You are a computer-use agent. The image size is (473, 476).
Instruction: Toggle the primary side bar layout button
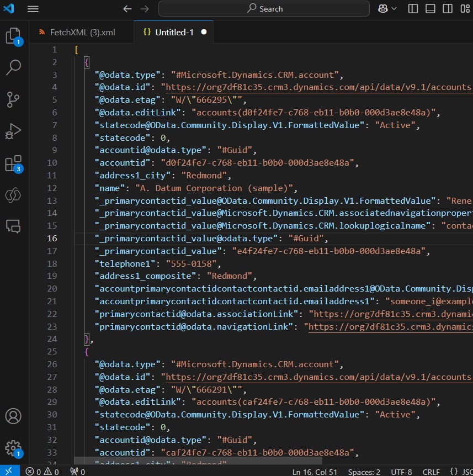coord(413,8)
